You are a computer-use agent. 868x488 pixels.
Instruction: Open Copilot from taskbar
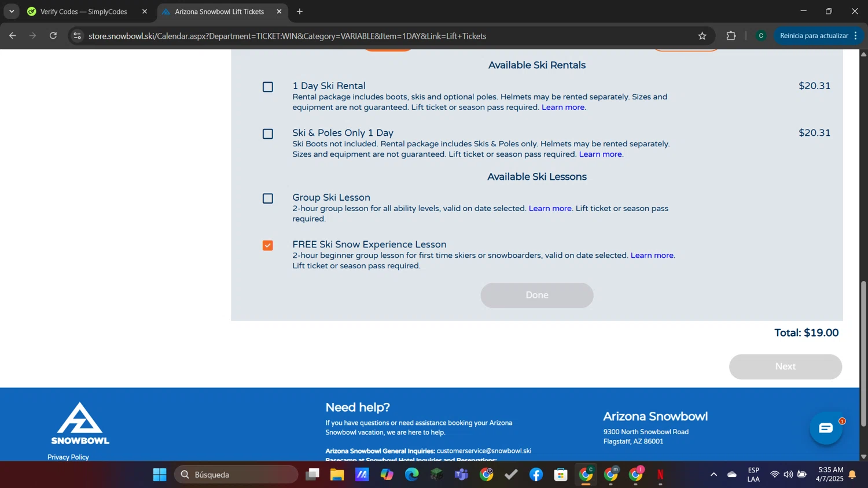pyautogui.click(x=387, y=475)
